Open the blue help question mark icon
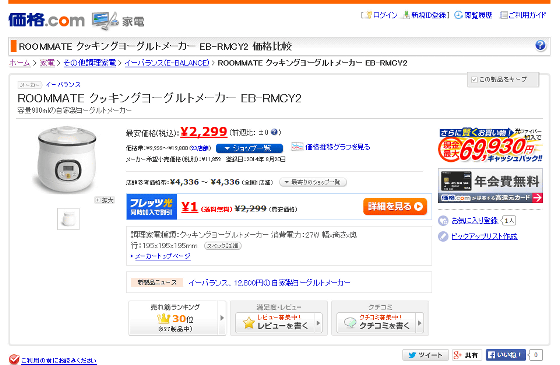This screenshot has width=560, height=365. coord(540,45)
